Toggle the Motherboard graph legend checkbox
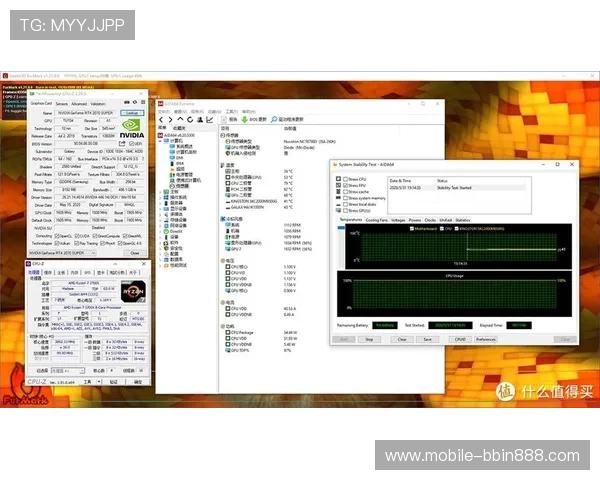Screen dimensions: 600x480 (x=412, y=229)
